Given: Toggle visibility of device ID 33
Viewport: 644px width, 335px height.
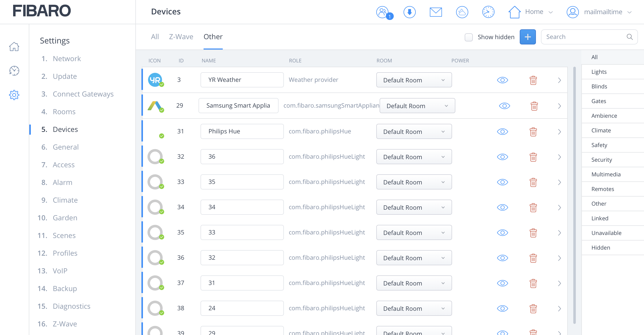Looking at the screenshot, I should tap(503, 182).
